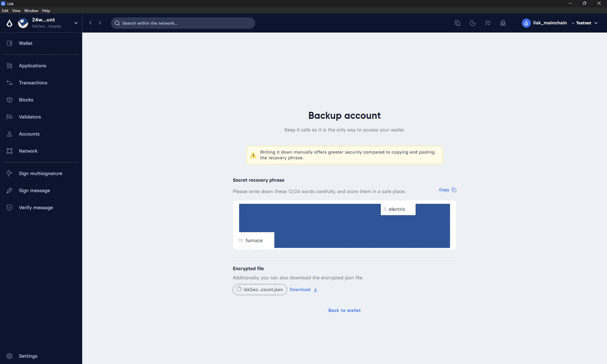Toggle dark mode moon icon
This screenshot has height=364, width=607.
[472, 23]
